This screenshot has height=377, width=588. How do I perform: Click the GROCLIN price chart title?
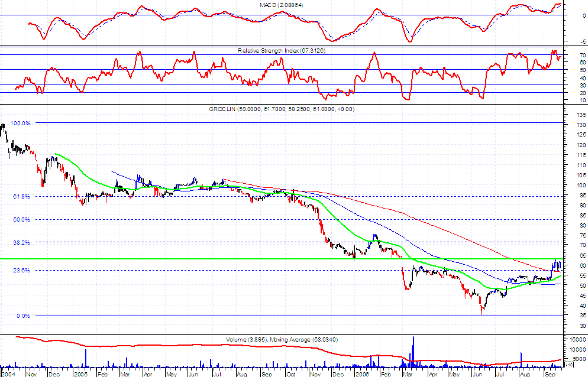point(282,109)
